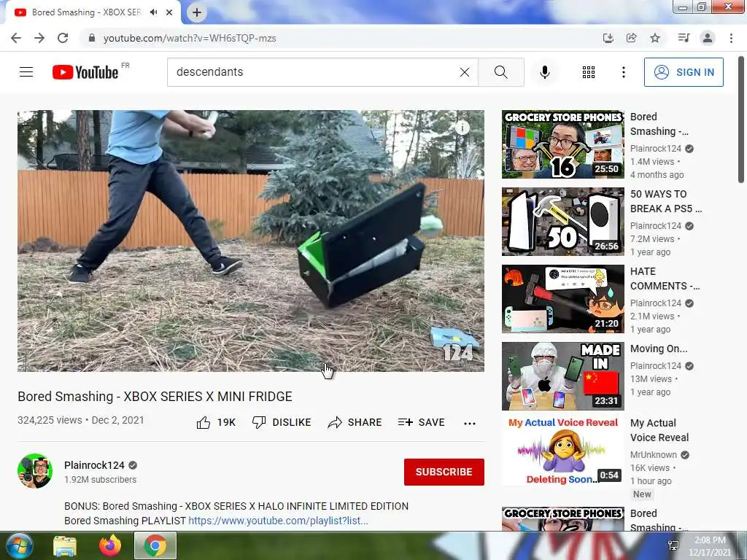
Task: Click the magnifier search button
Action: [x=500, y=72]
